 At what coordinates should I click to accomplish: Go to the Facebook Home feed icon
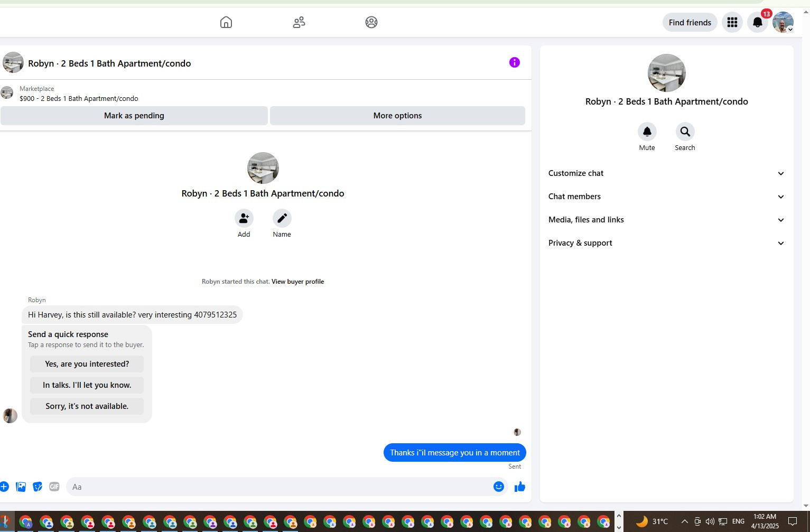[x=226, y=22]
